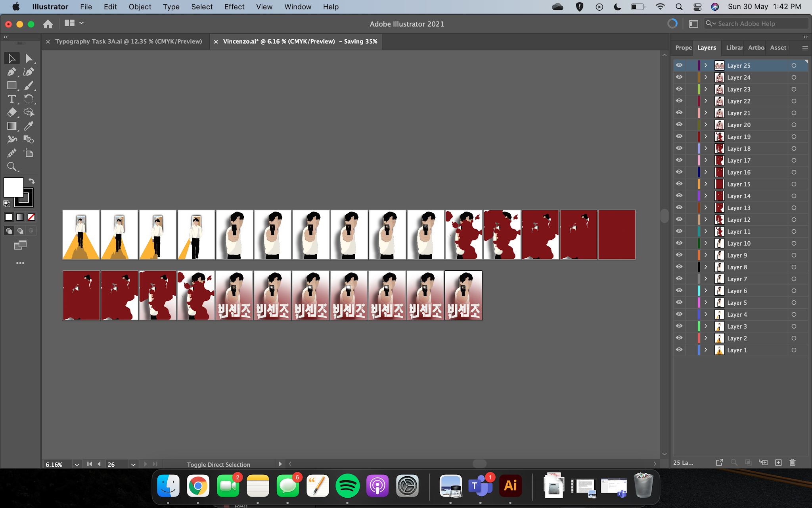Screen dimensions: 812x508
Task: Toggle visibility of Layer 12
Action: [x=679, y=219]
